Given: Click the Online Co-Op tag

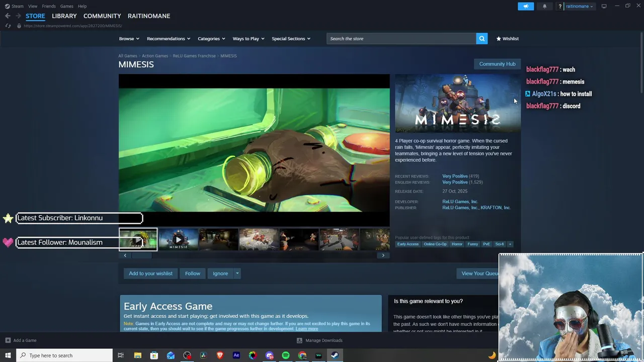Looking at the screenshot, I should point(435,244).
